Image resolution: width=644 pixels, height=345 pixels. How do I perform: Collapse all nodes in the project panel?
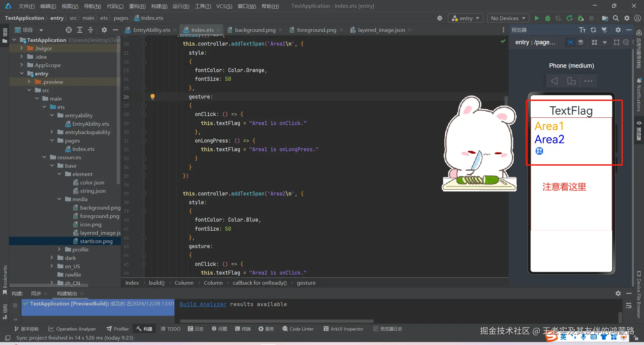pos(91,30)
